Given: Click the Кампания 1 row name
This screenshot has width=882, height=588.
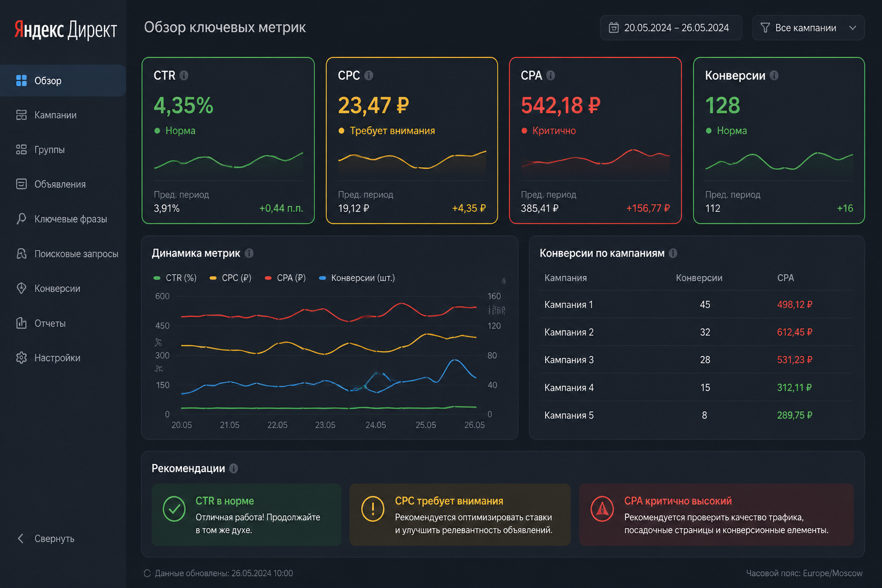Looking at the screenshot, I should click(x=568, y=304).
